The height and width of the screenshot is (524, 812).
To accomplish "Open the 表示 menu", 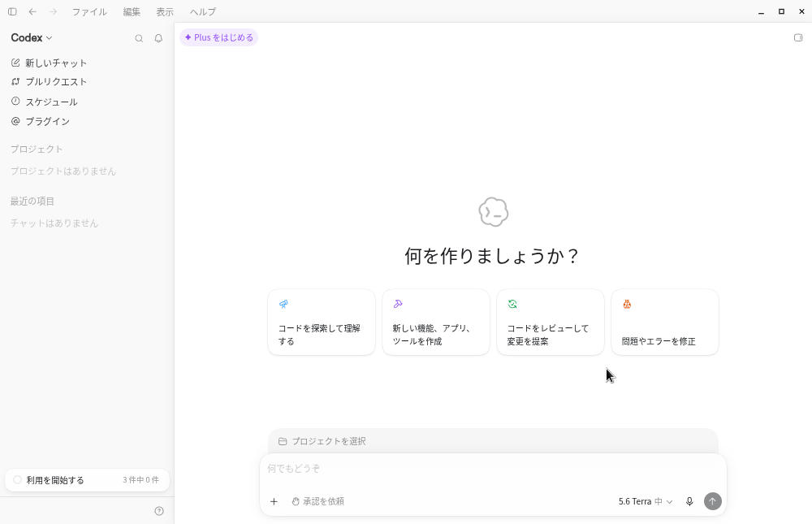I will point(165,11).
